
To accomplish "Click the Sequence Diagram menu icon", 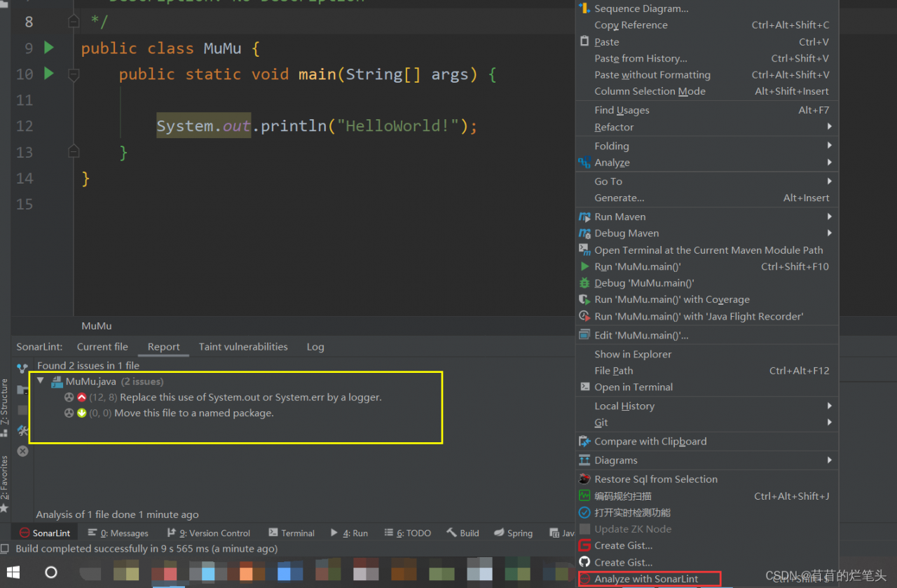I will coord(584,8).
